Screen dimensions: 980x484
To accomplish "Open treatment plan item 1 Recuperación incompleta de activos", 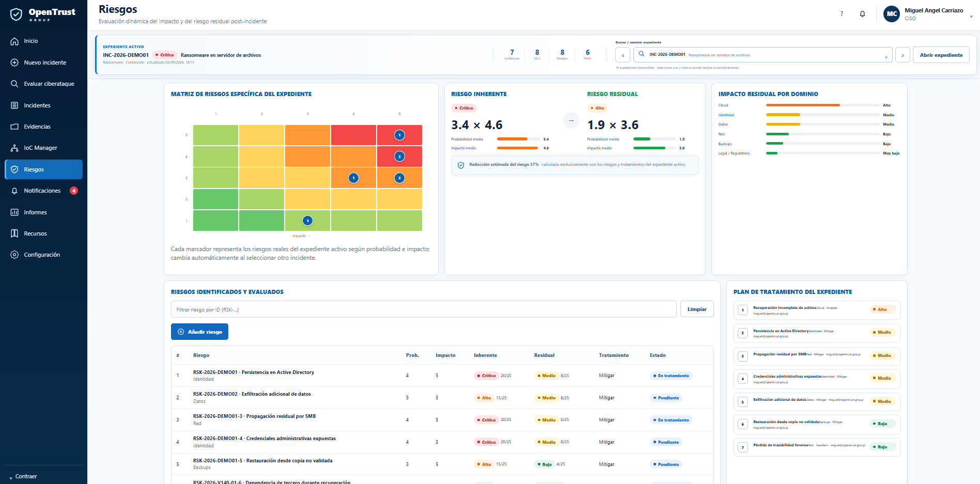I will 817,310.
